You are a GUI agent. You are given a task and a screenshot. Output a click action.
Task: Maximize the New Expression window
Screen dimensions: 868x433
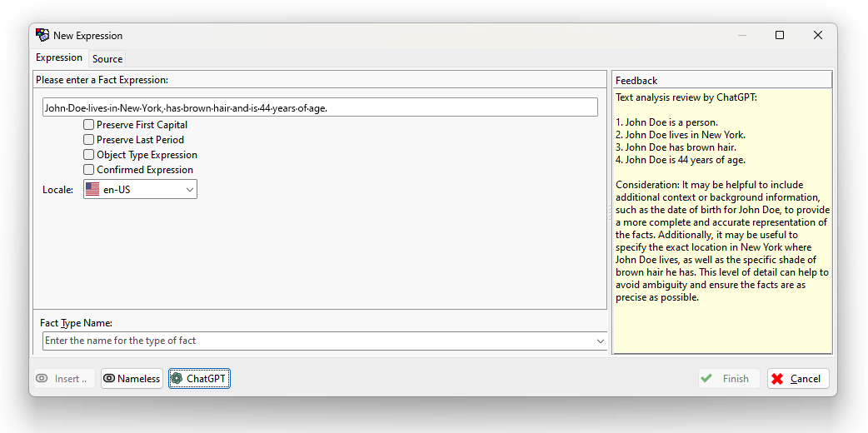coord(780,35)
